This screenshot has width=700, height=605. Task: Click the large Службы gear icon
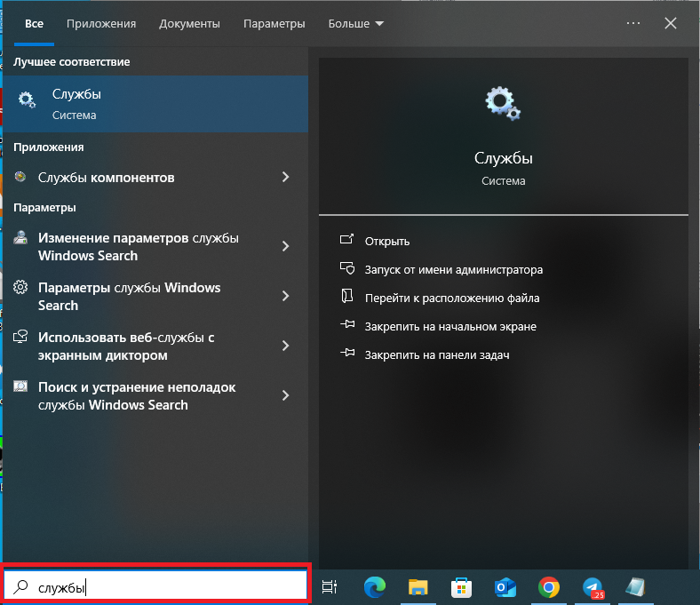click(x=503, y=104)
